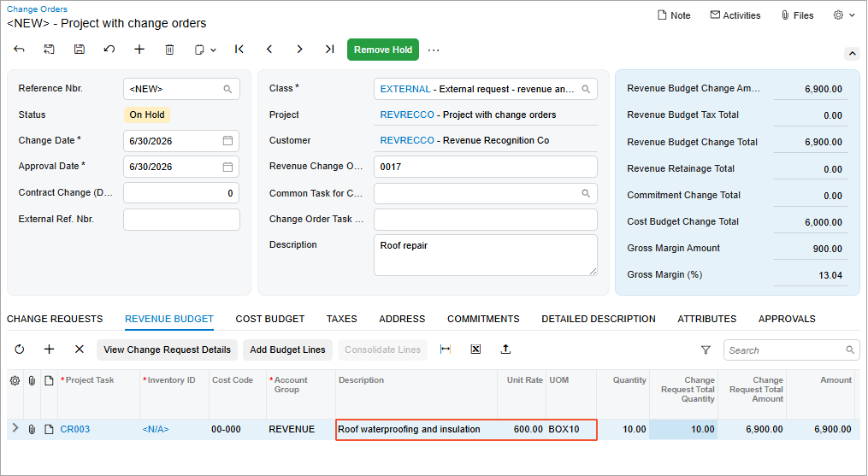Click the Description text area with Roof repair
The width and height of the screenshot is (868, 476).
(486, 256)
